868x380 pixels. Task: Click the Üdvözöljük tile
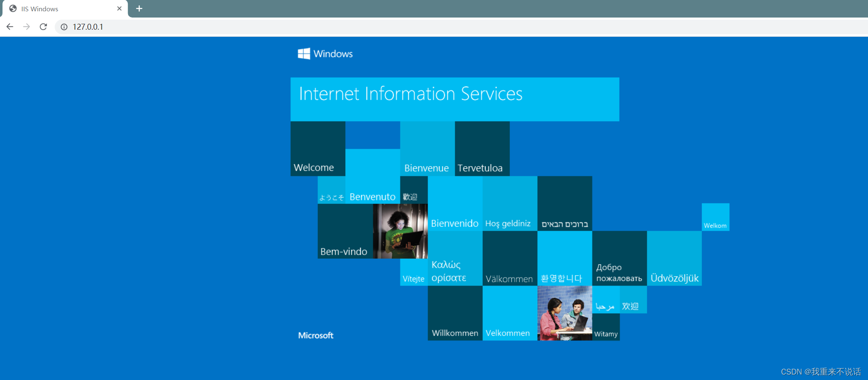[674, 258]
